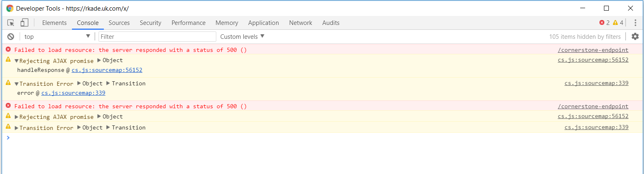This screenshot has height=174, width=644.
Task: Open the top context dropdown
Action: [57, 36]
